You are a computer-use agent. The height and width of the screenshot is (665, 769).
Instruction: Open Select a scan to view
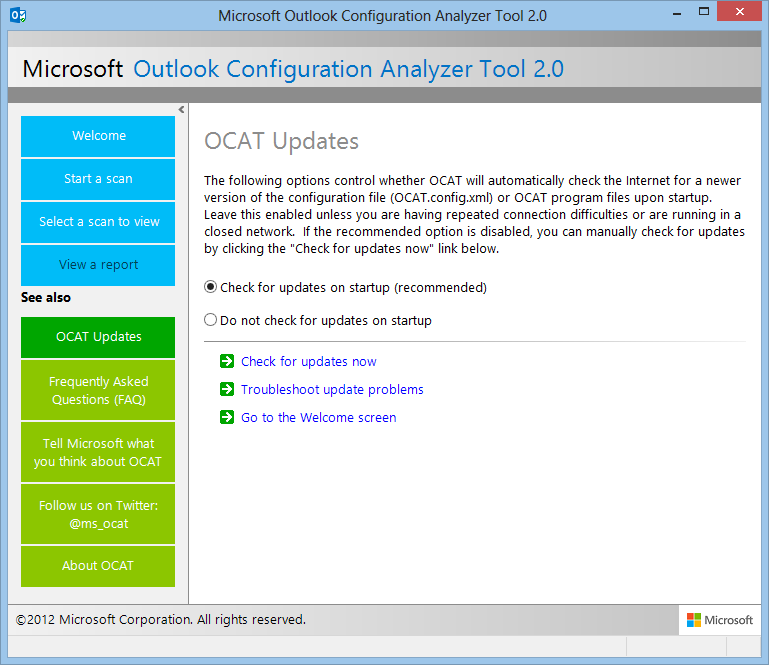[x=98, y=222]
